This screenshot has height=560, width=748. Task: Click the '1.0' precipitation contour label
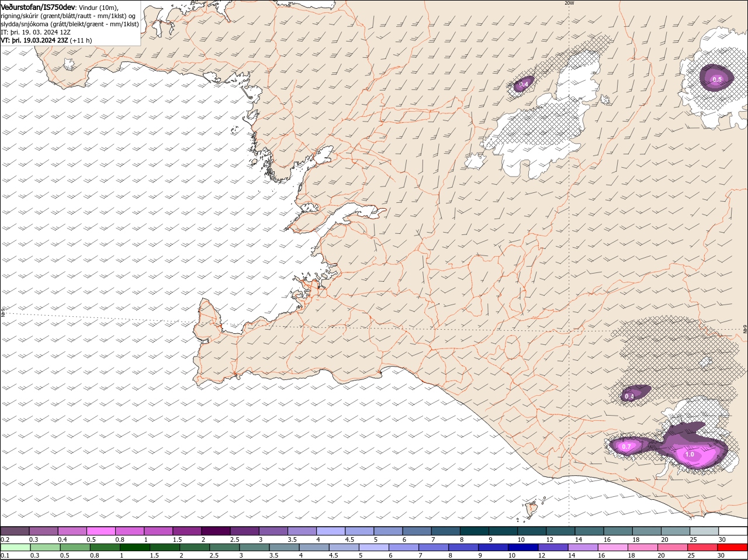pyautogui.click(x=690, y=454)
